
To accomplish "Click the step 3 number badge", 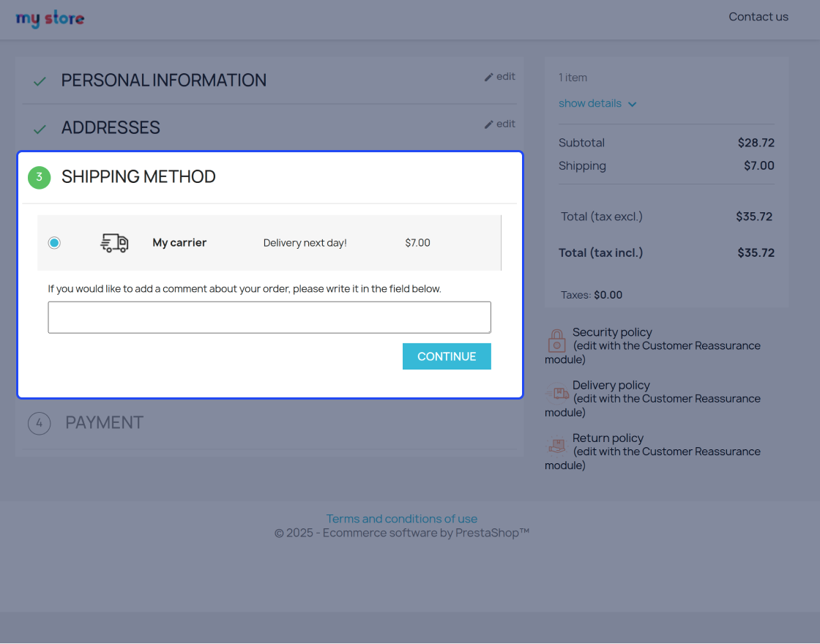I will (40, 177).
